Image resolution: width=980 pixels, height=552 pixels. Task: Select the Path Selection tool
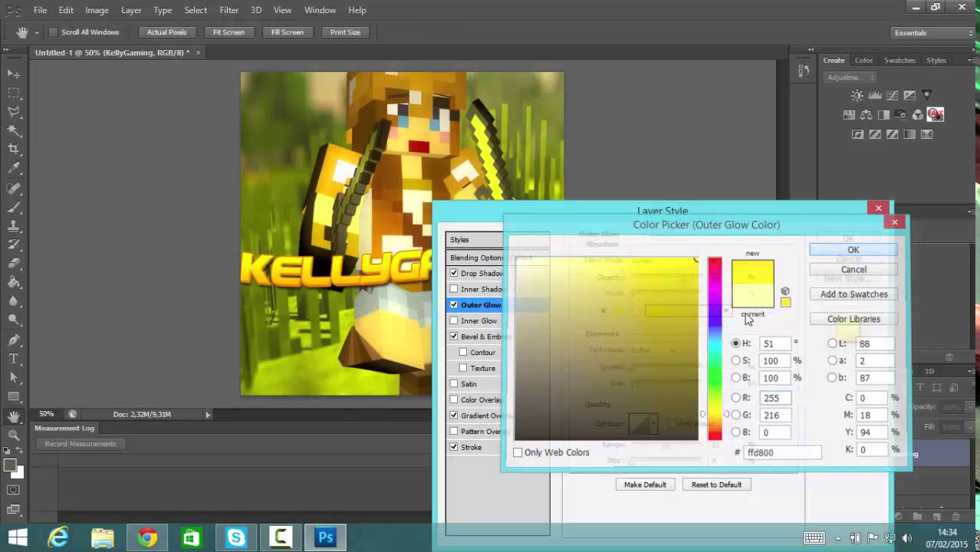click(14, 378)
